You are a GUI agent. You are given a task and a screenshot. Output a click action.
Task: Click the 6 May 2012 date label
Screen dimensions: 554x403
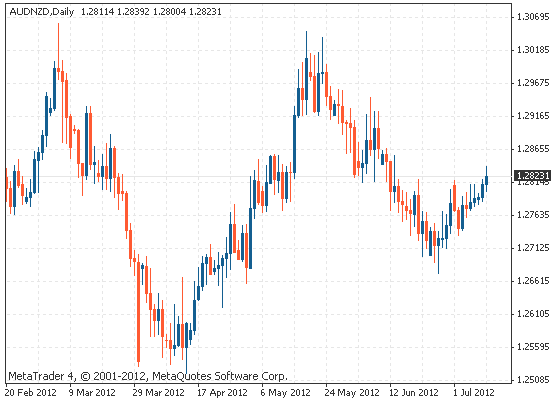click(285, 393)
